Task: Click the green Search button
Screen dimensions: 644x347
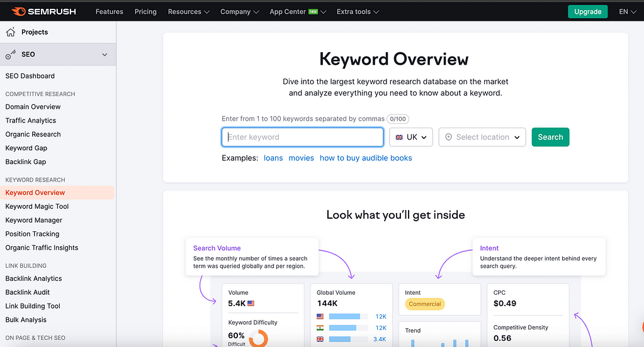Action: [550, 137]
